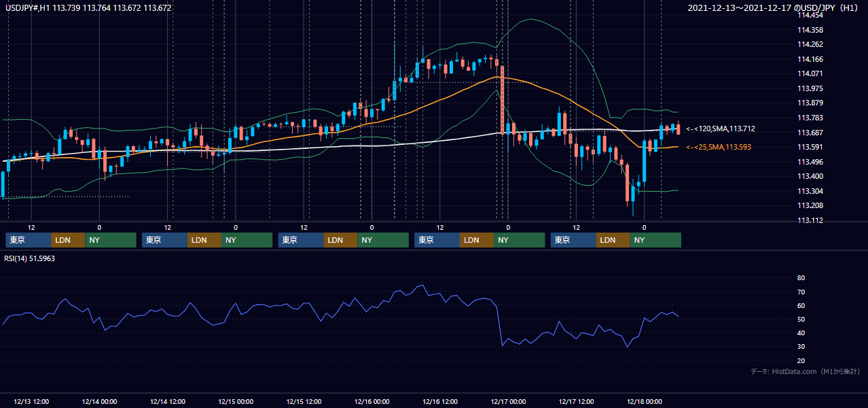Click the RSI 70 level label
Viewport: 868px width, 408px height.
point(801,292)
